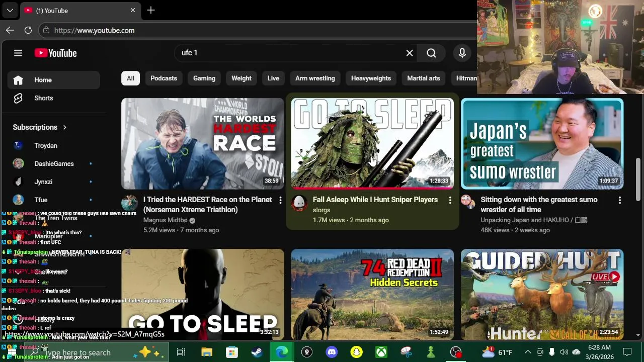Open more options for the HARDEST Race video

pos(280,200)
